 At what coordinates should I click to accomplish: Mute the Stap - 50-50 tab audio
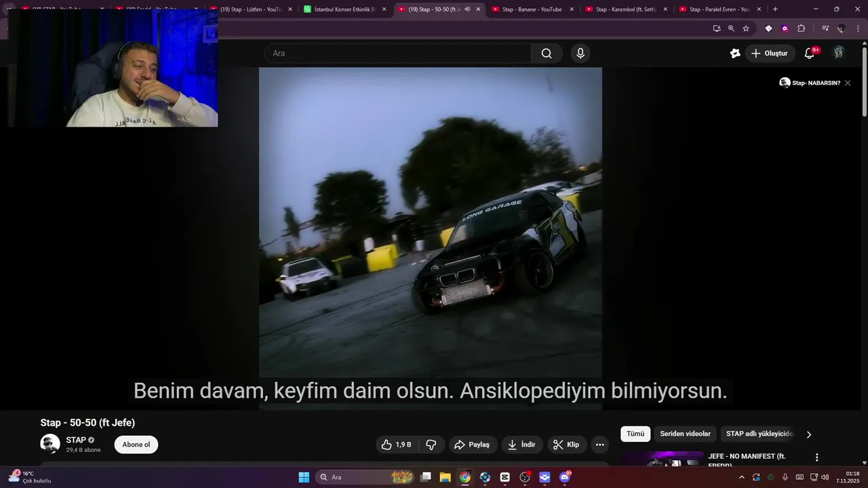click(x=467, y=9)
